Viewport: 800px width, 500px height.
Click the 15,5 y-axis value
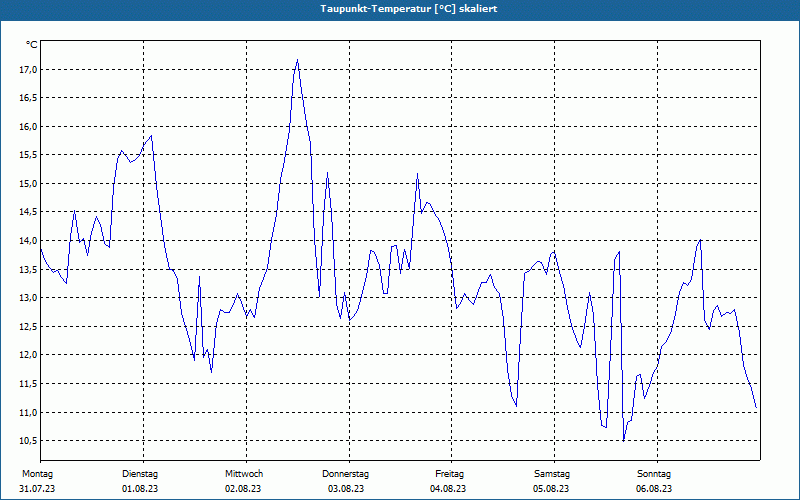[28, 155]
